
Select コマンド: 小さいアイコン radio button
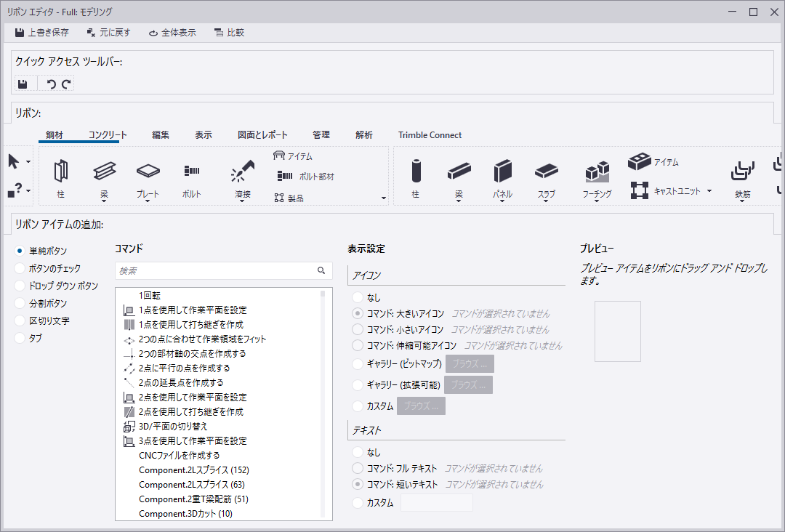[x=357, y=330]
